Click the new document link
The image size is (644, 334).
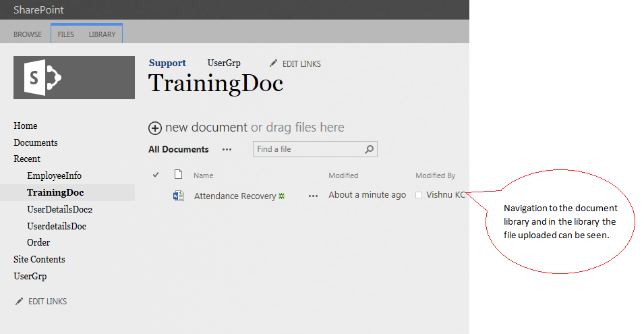[206, 128]
